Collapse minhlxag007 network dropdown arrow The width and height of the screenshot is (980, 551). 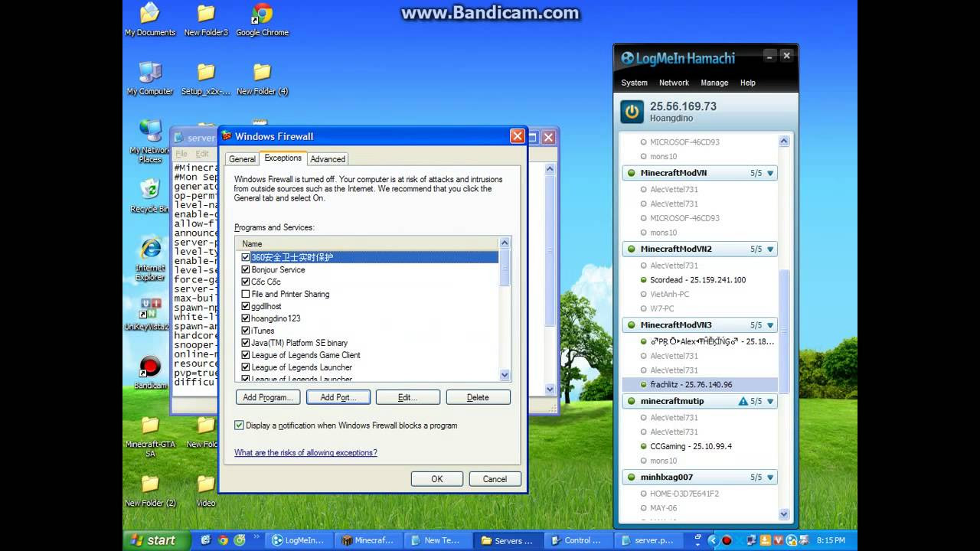(x=770, y=478)
